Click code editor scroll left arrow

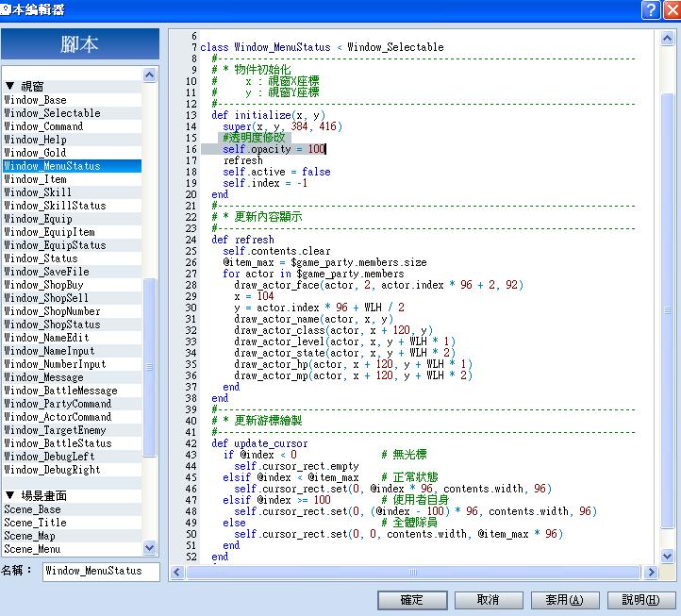(x=176, y=572)
